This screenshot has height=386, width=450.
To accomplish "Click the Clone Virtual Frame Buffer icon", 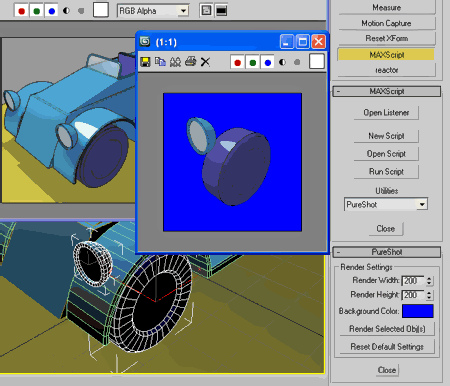I will click(x=160, y=62).
